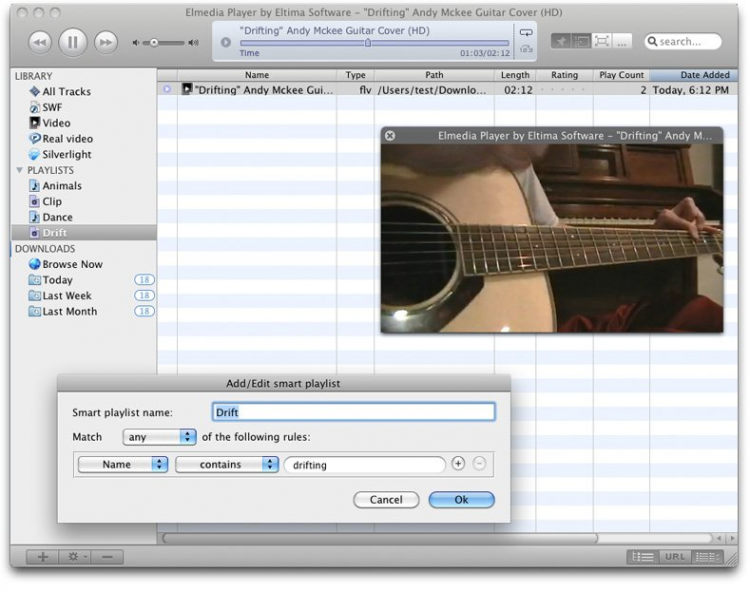The width and height of the screenshot is (750, 592).
Task: Open the more options ellipsis button
Action: point(622,42)
